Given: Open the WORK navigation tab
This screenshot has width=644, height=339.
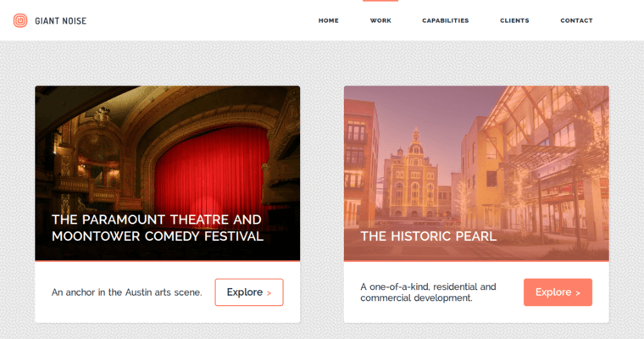Looking at the screenshot, I should pyautogui.click(x=380, y=20).
